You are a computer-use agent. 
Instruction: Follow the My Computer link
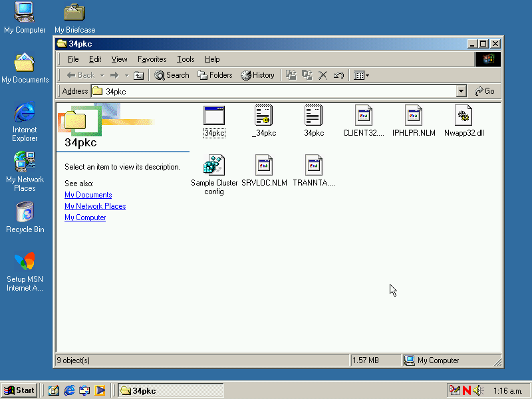point(85,217)
